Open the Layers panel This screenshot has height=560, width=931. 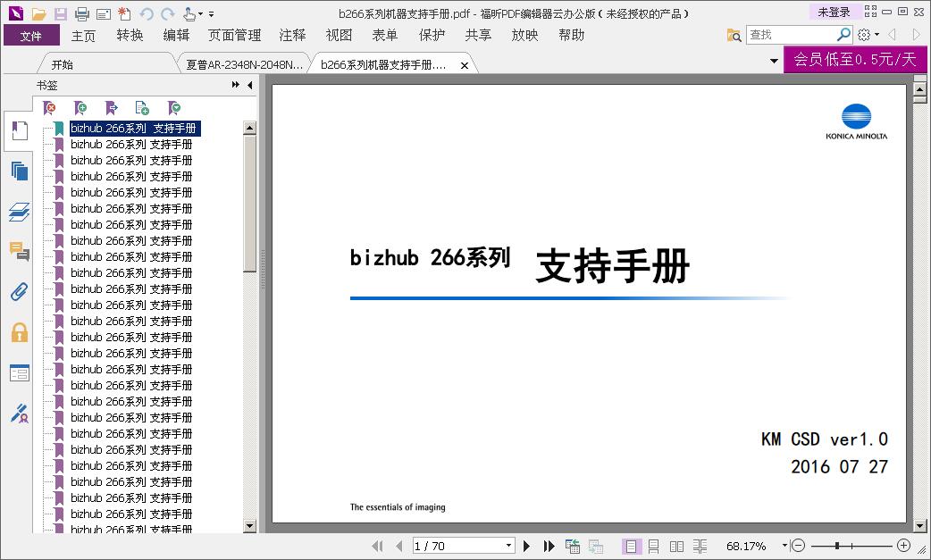click(19, 212)
